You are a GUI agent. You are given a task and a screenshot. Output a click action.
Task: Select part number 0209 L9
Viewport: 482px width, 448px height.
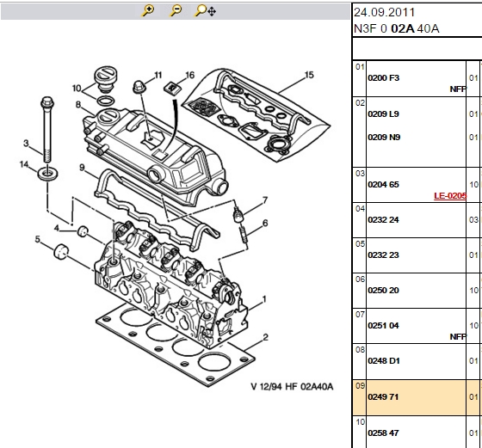click(x=383, y=114)
